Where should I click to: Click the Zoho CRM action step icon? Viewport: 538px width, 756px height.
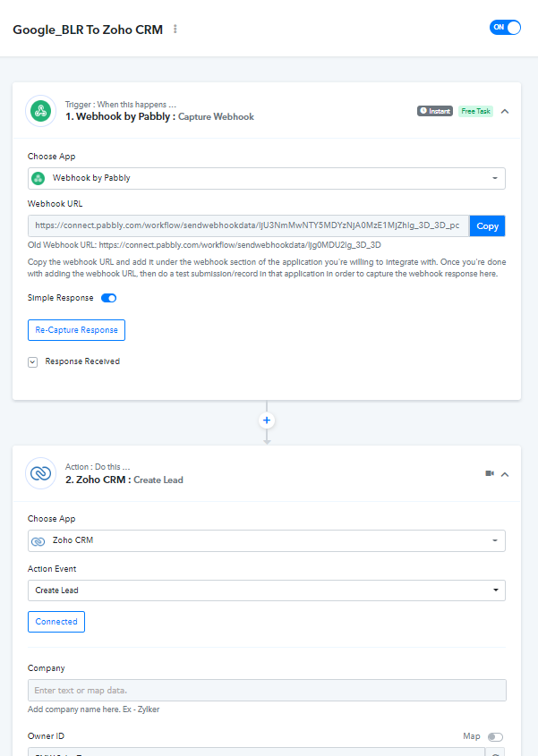point(41,473)
